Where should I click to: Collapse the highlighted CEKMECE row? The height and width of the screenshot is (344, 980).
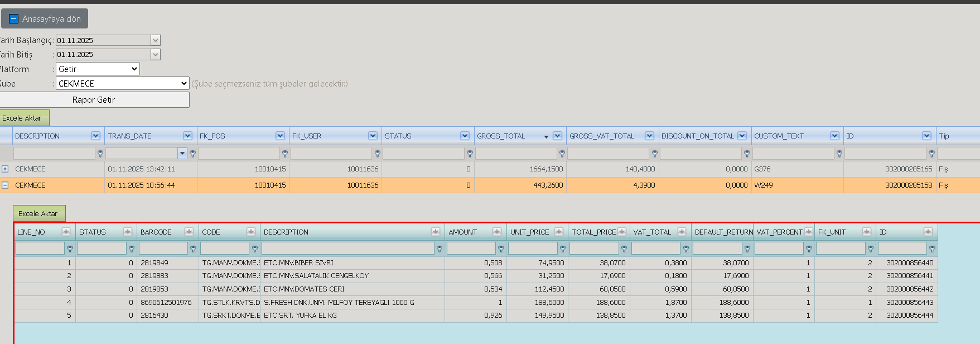[x=5, y=185]
